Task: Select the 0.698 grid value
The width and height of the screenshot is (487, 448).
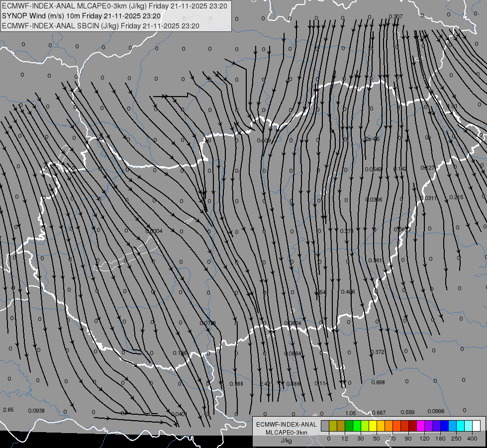Action: 378,382
